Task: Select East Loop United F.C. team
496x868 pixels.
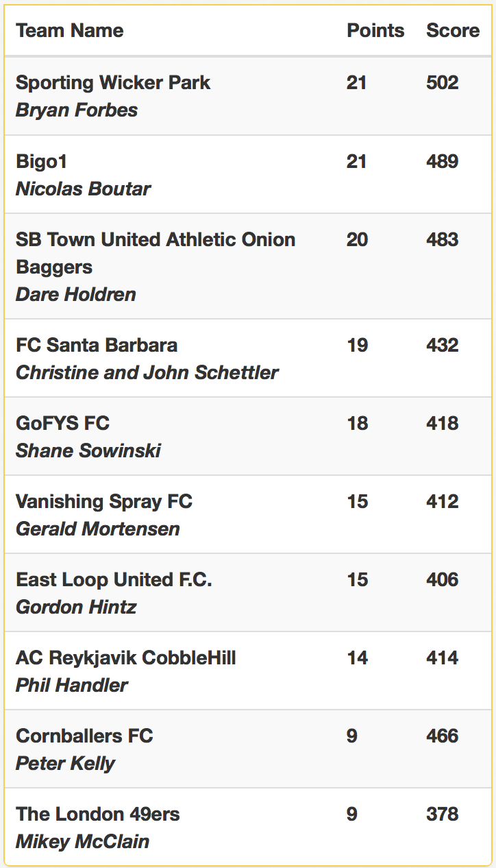Action: click(114, 579)
